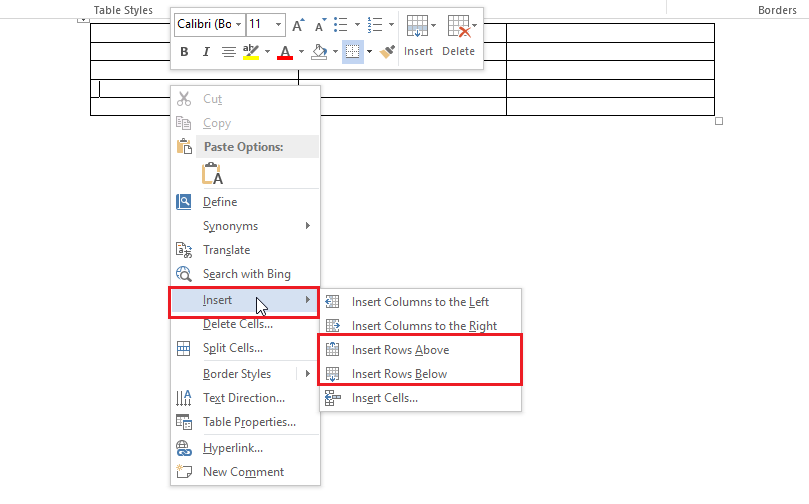Click the Insert button in mini toolbar
This screenshot has height=504, width=809.
(418, 35)
